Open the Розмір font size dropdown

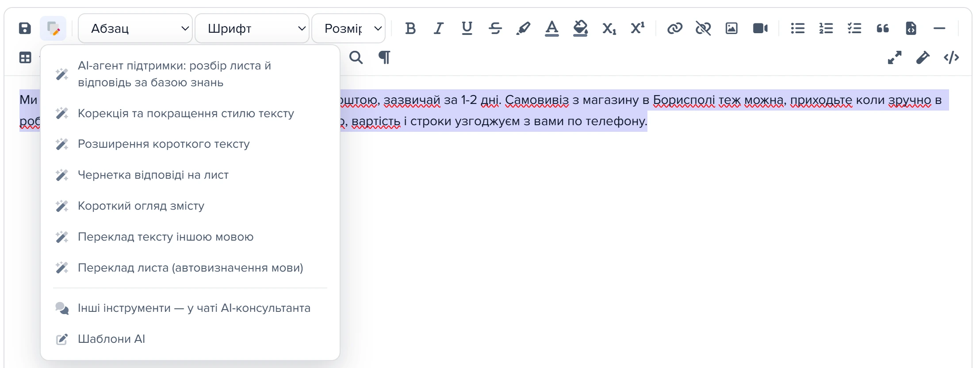coord(348,28)
